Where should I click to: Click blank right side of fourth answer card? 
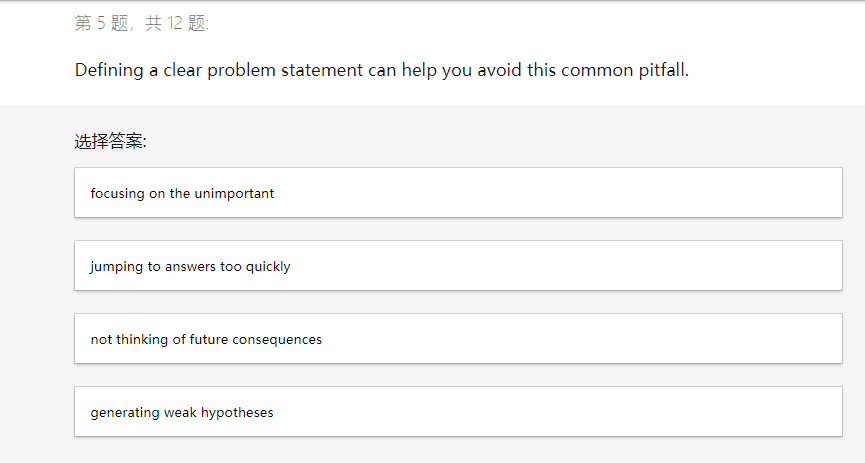[x=650, y=412]
